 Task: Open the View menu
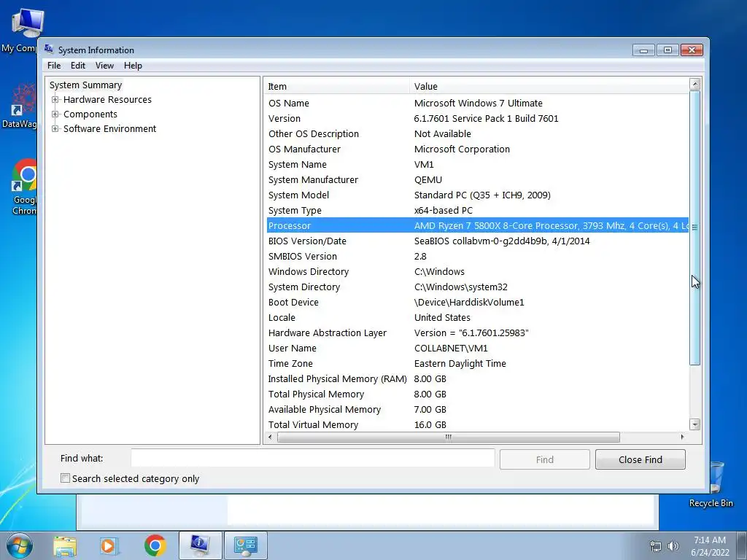104,65
